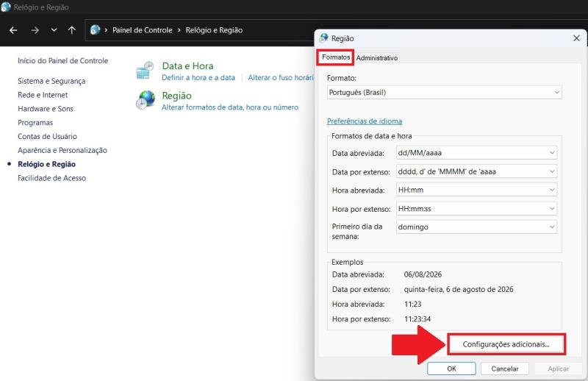Close the Região dialog
The height and width of the screenshot is (381, 588).
(576, 38)
